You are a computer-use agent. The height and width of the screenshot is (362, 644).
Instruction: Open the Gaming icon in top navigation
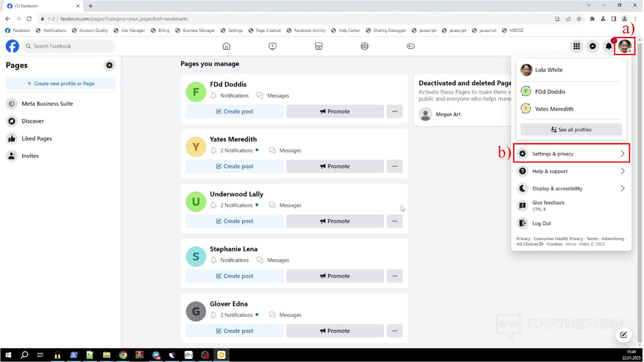click(411, 46)
